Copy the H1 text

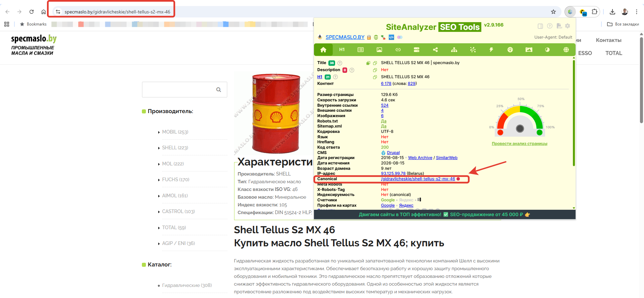[x=375, y=77]
